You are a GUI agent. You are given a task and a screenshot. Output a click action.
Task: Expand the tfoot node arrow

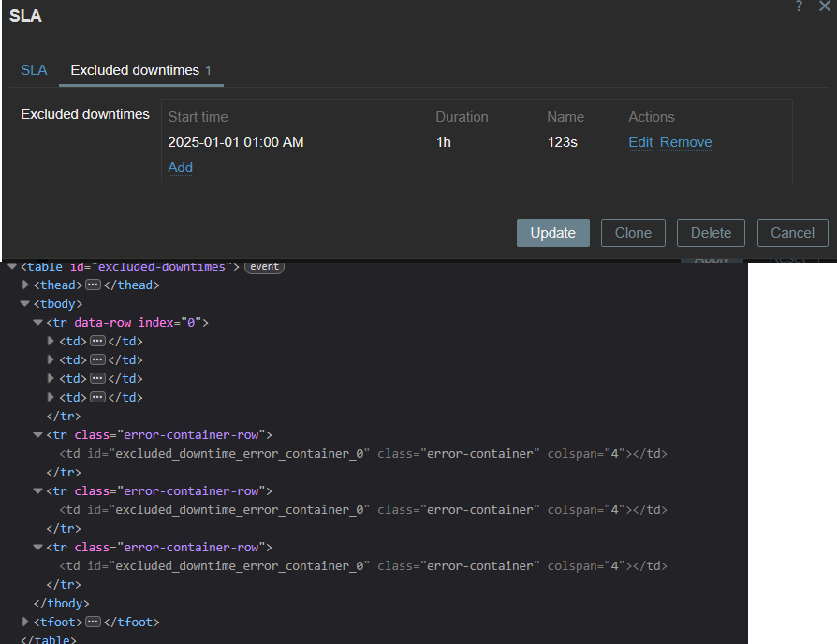pos(24,622)
